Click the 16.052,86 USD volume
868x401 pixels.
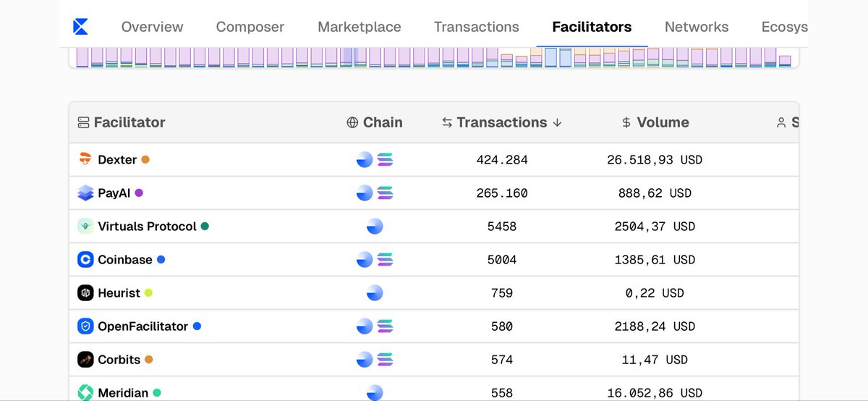coord(655,393)
